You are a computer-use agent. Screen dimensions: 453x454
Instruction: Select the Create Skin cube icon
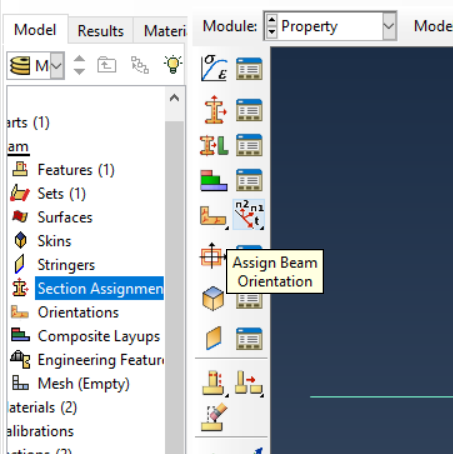213,298
